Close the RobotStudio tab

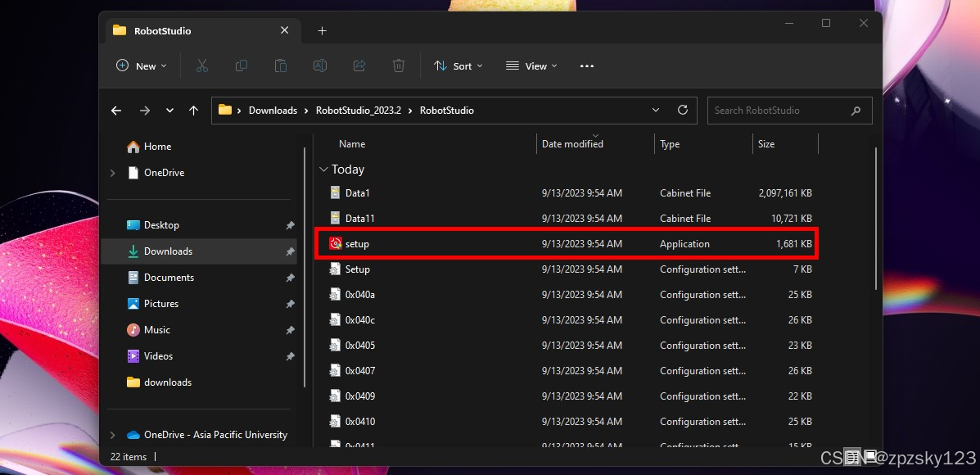[284, 30]
